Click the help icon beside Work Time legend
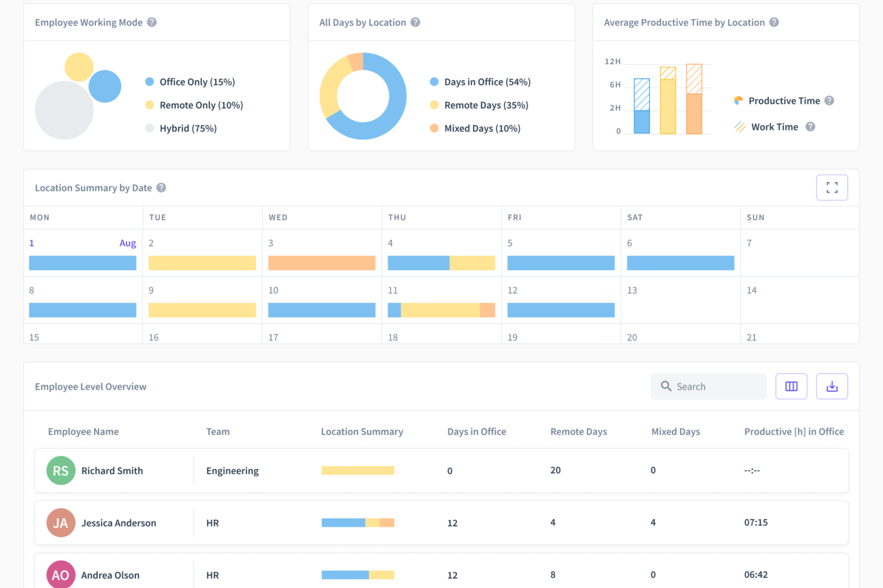This screenshot has width=883, height=588. click(x=810, y=126)
